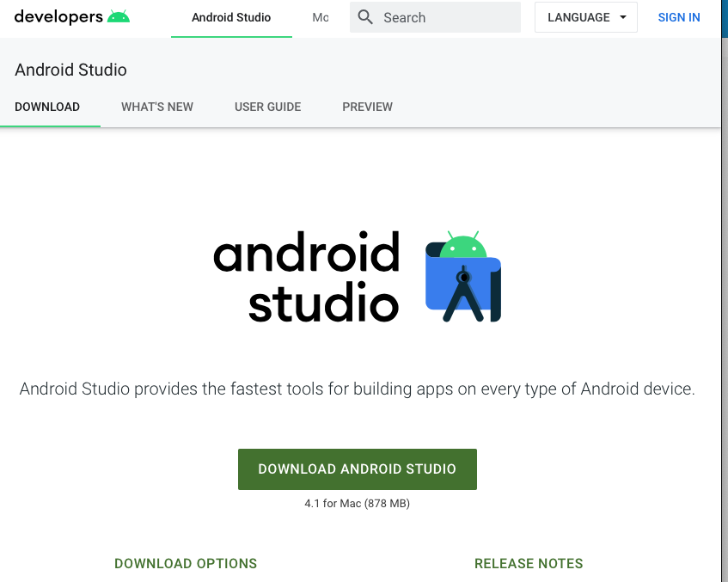Open the PREVIEW tab
The image size is (728, 582).
click(x=367, y=107)
